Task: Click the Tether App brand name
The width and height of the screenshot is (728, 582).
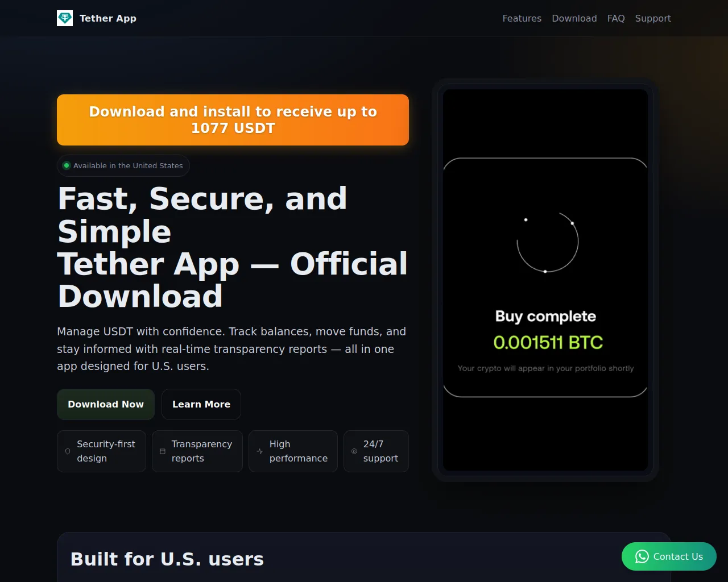Action: click(x=108, y=18)
